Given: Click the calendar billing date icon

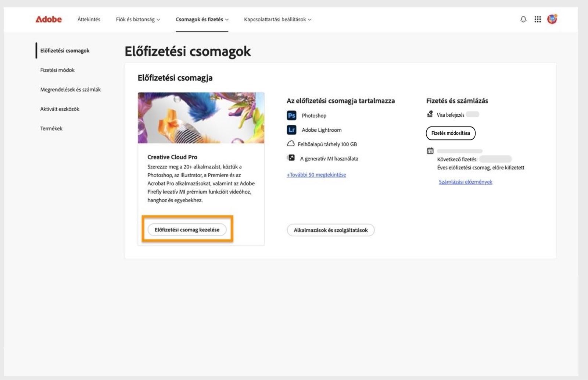Looking at the screenshot, I should tap(430, 151).
